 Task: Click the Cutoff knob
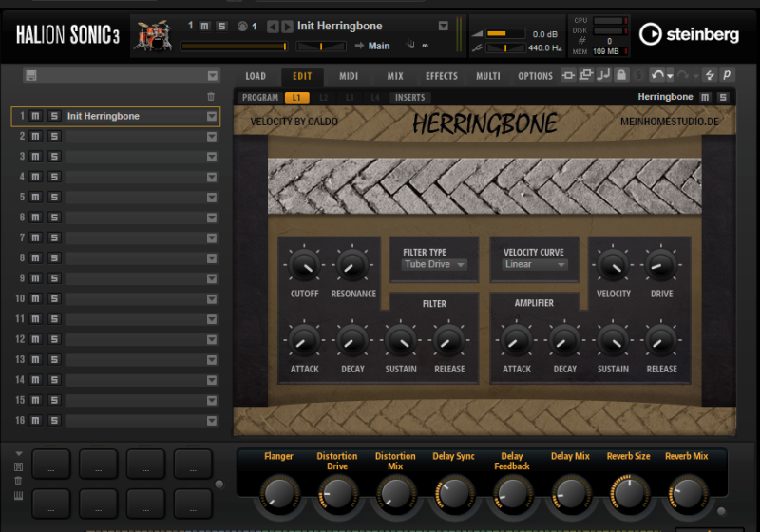pos(304,264)
